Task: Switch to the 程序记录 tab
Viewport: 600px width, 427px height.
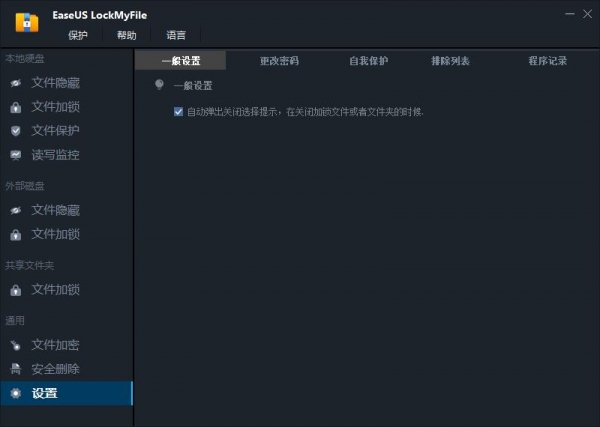Action: pos(548,60)
